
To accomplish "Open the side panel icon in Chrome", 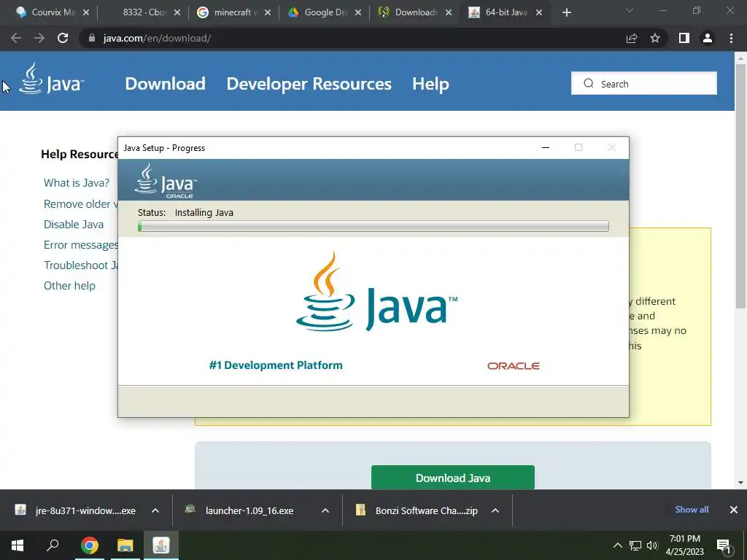I will [x=684, y=38].
